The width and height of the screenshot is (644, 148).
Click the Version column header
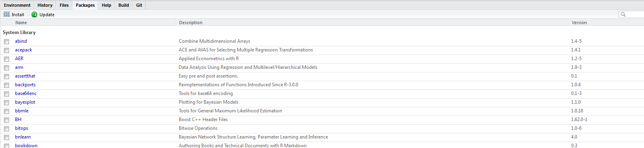click(579, 23)
